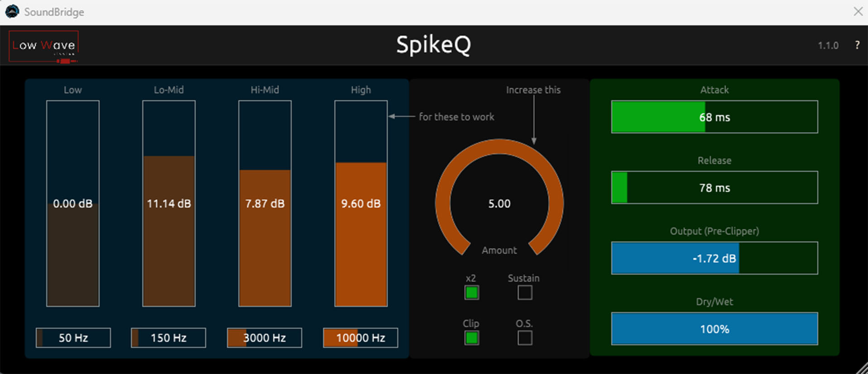Adjust the Lo-Mid band gain slider

click(x=169, y=204)
